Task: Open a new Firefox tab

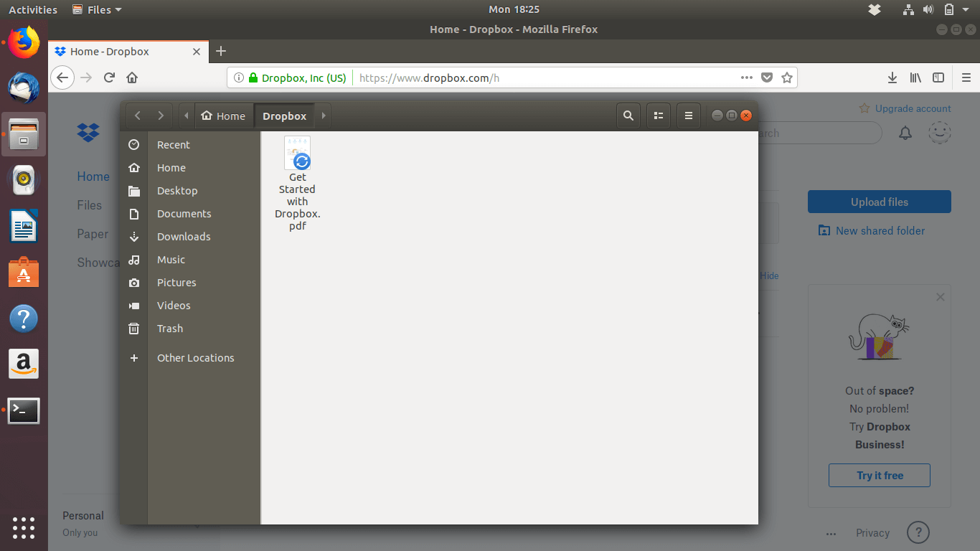Action: coord(221,51)
